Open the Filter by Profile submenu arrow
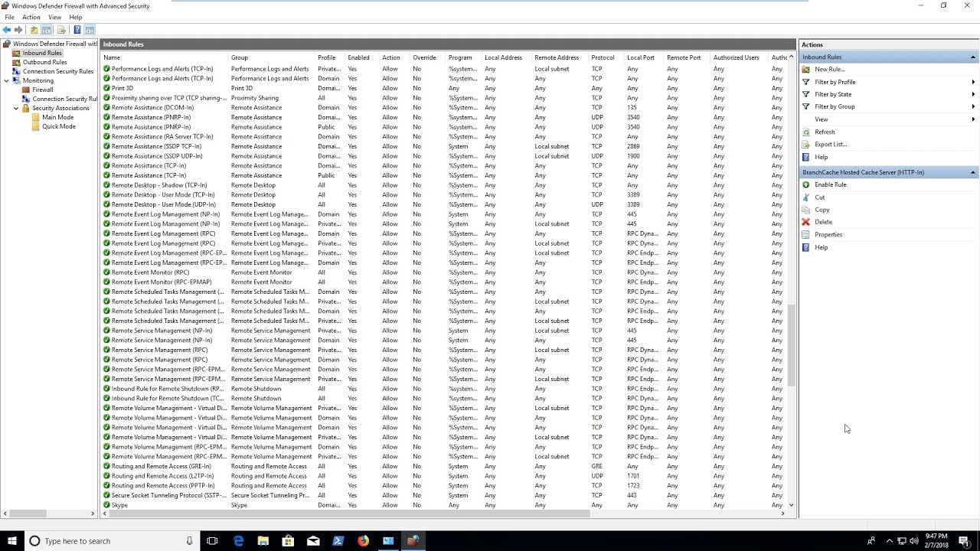 pos(973,82)
